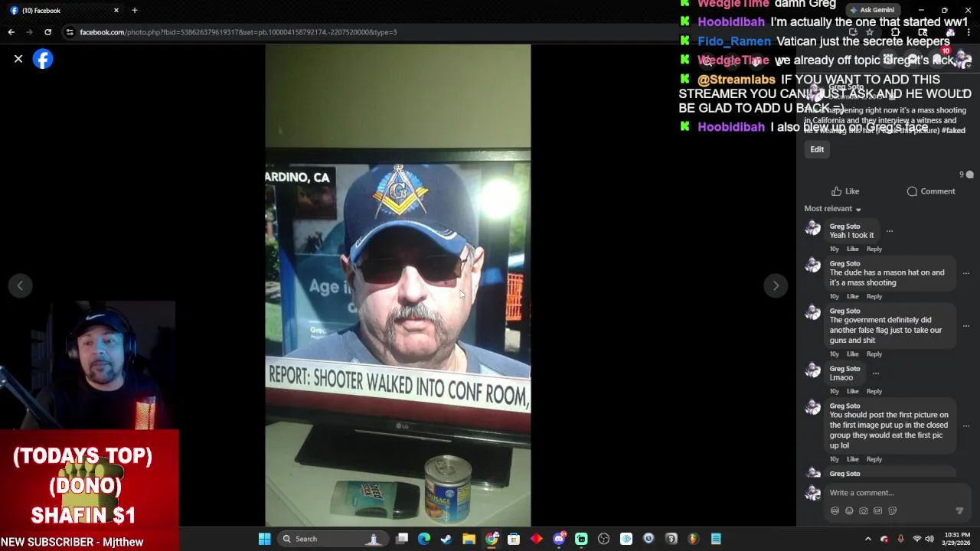The height and width of the screenshot is (551, 980).
Task: Reply to the 'Yeah I took it' comment
Action: [x=874, y=249]
